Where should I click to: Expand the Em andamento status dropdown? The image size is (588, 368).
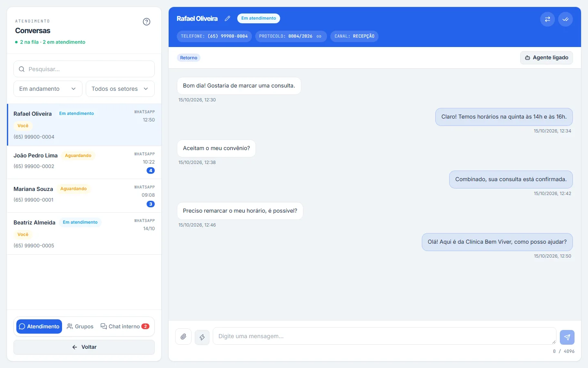click(x=48, y=89)
